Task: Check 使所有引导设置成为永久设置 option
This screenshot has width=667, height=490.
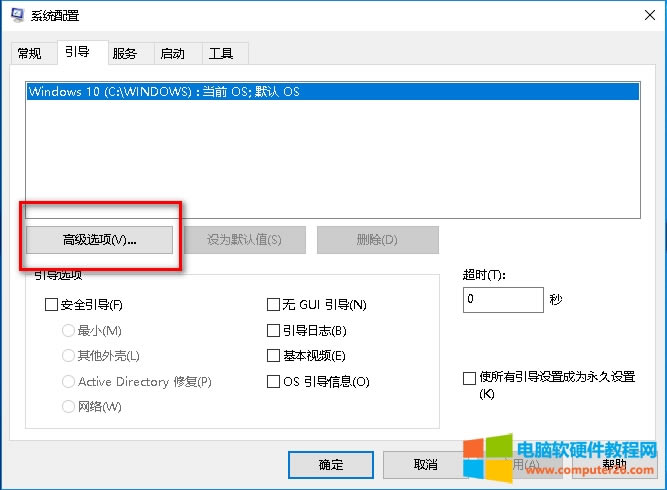Action: point(469,377)
